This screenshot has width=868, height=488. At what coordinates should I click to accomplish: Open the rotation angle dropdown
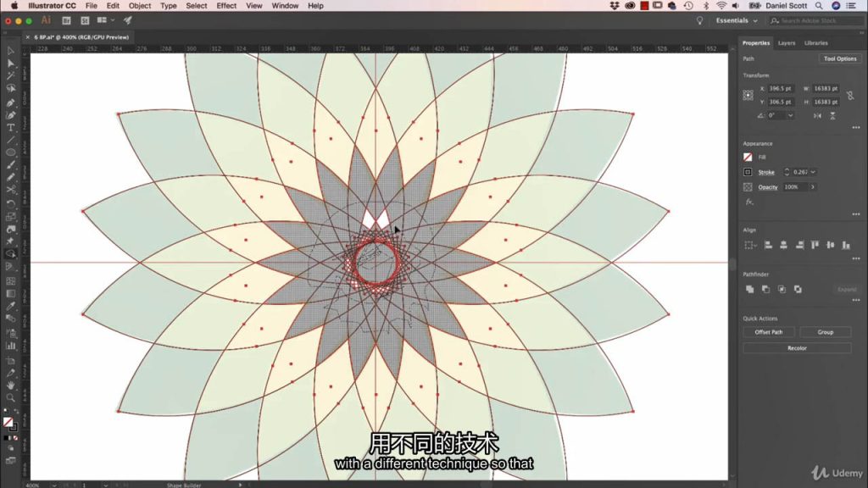[791, 115]
